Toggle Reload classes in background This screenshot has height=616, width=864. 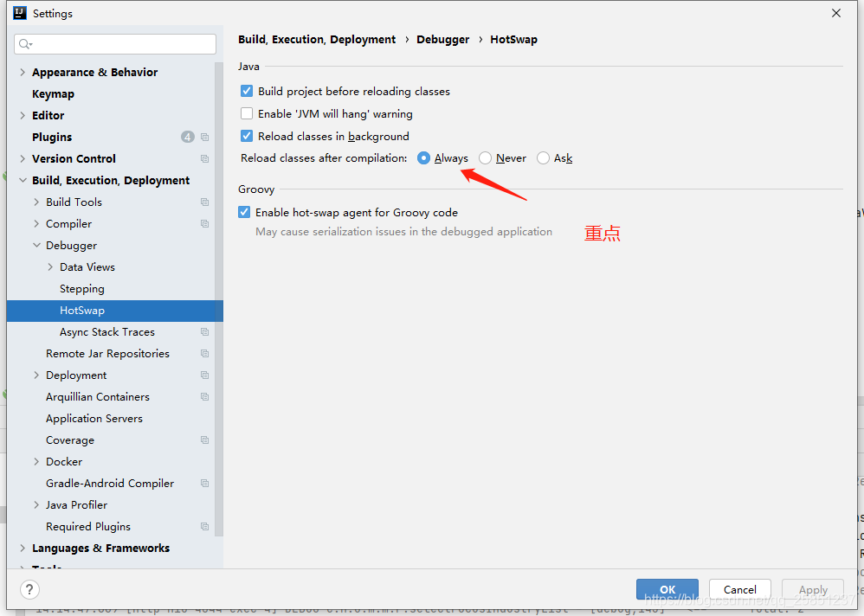(x=247, y=136)
